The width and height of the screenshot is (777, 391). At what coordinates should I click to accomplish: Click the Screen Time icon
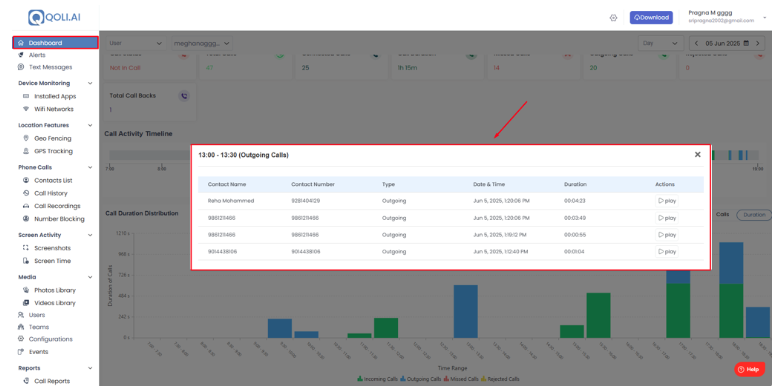pyautogui.click(x=26, y=261)
